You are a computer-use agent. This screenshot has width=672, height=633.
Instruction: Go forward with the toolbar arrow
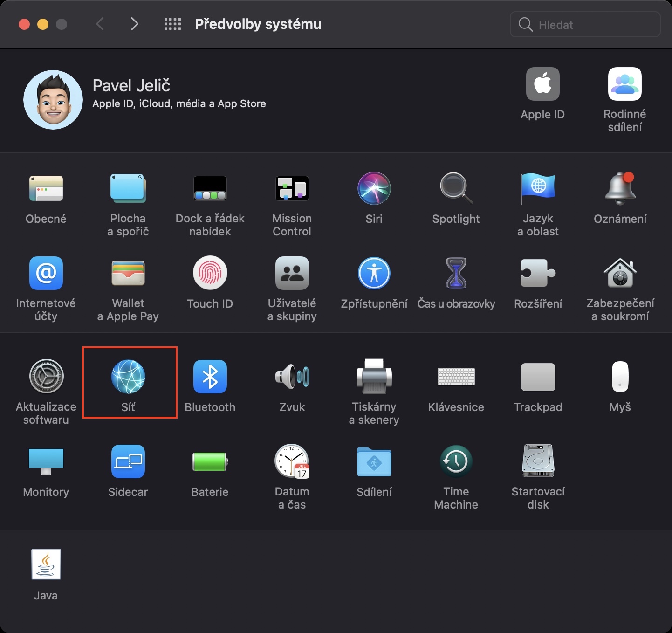click(134, 24)
